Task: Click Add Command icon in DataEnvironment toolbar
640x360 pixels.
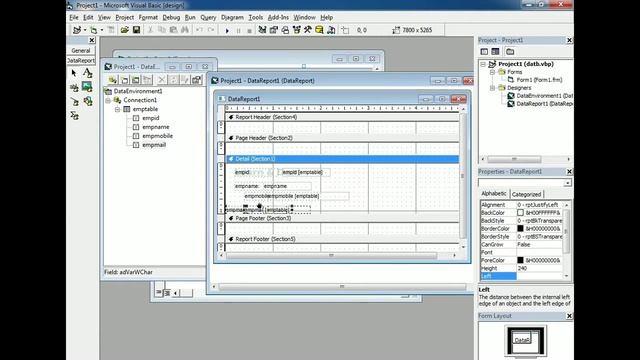Action: (x=124, y=80)
